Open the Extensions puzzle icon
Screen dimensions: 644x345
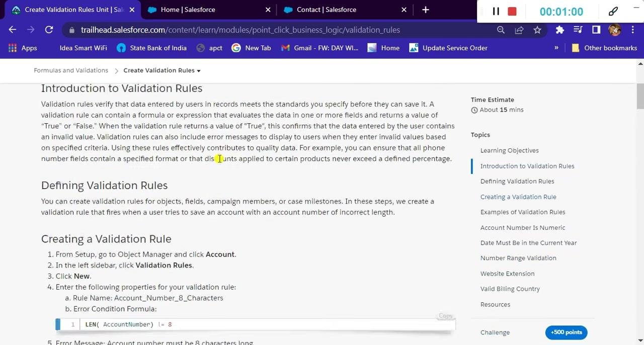coord(559,30)
